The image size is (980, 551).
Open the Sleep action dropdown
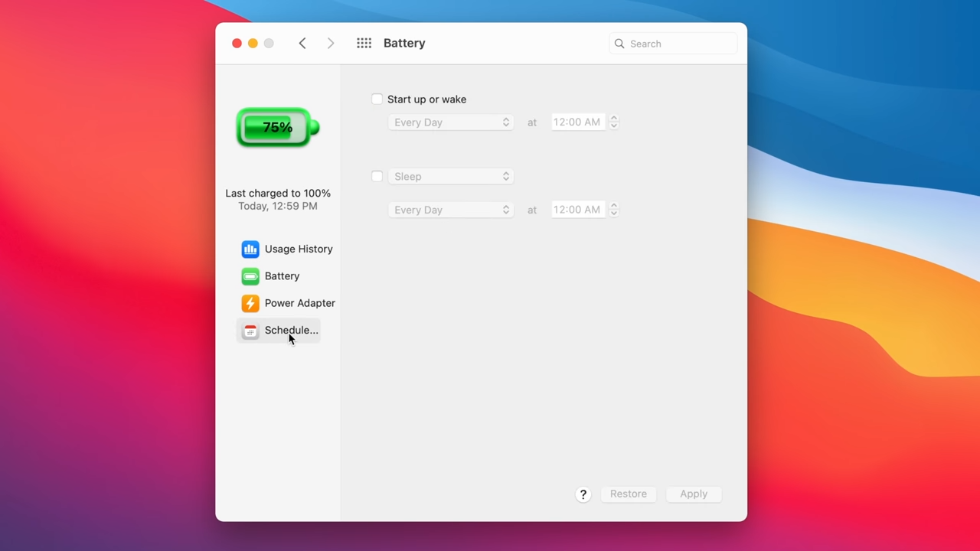pos(451,177)
